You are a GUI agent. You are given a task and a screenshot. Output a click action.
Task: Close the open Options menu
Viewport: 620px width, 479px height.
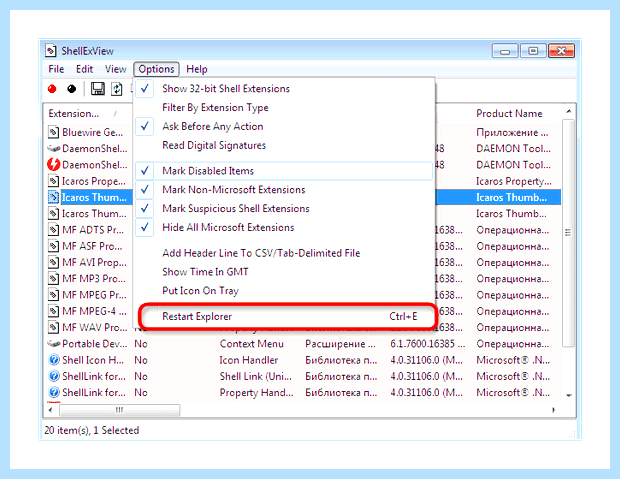156,69
